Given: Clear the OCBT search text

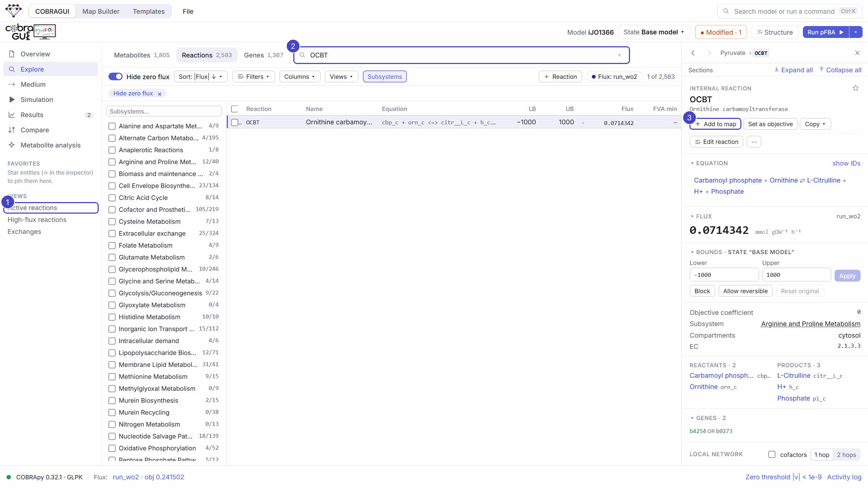Looking at the screenshot, I should tap(620, 55).
